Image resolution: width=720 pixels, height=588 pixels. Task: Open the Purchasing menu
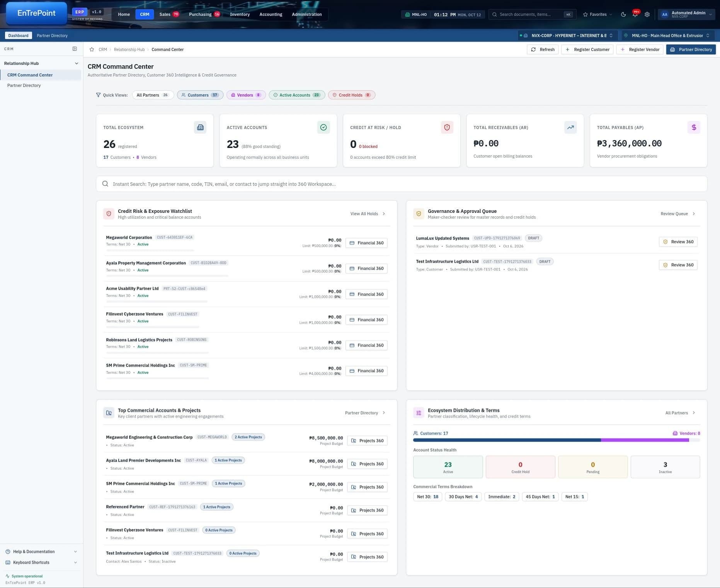[x=204, y=14]
